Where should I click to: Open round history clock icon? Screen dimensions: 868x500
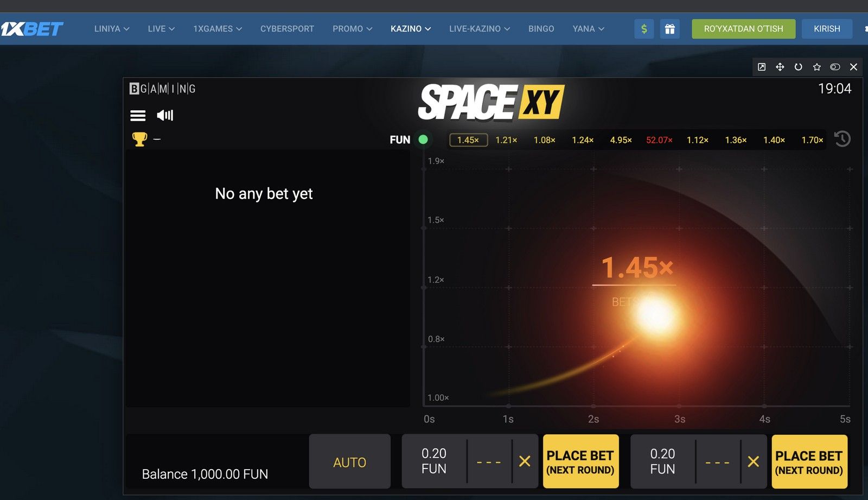pos(842,140)
